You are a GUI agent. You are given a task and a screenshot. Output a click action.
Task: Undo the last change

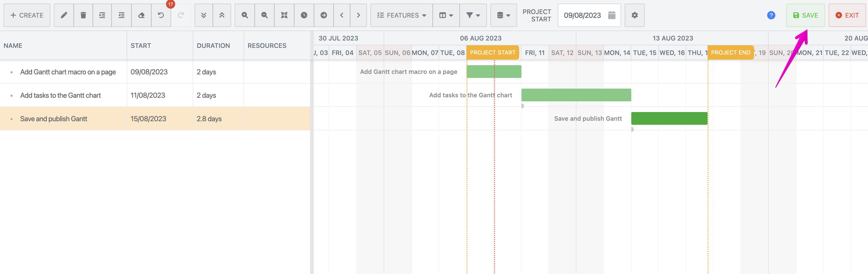[161, 15]
